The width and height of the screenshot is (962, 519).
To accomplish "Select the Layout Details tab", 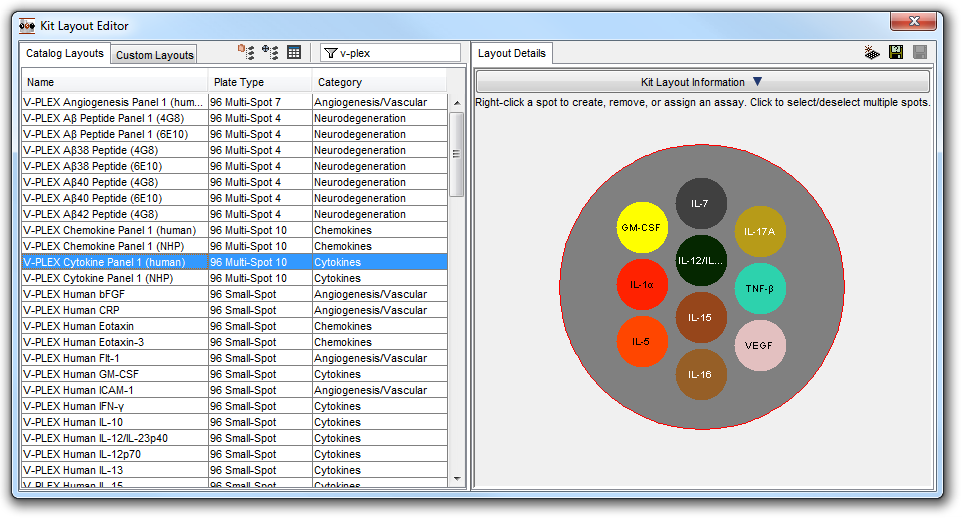I will coord(511,53).
